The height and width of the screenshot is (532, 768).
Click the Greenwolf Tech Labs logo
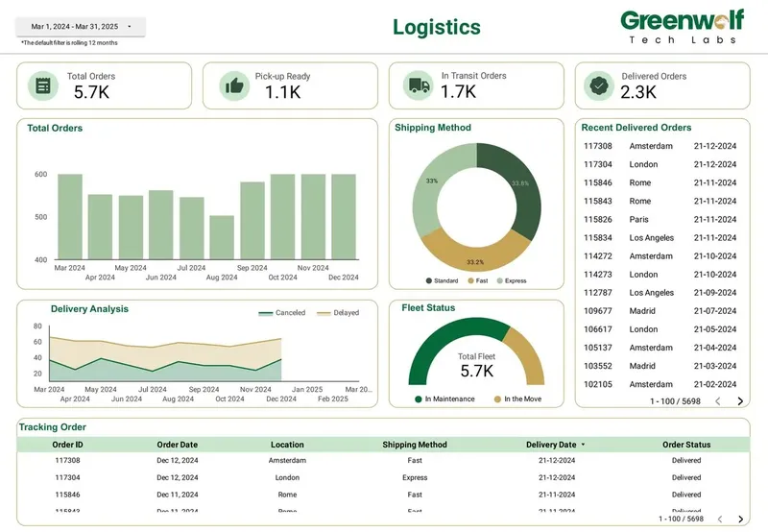683,27
